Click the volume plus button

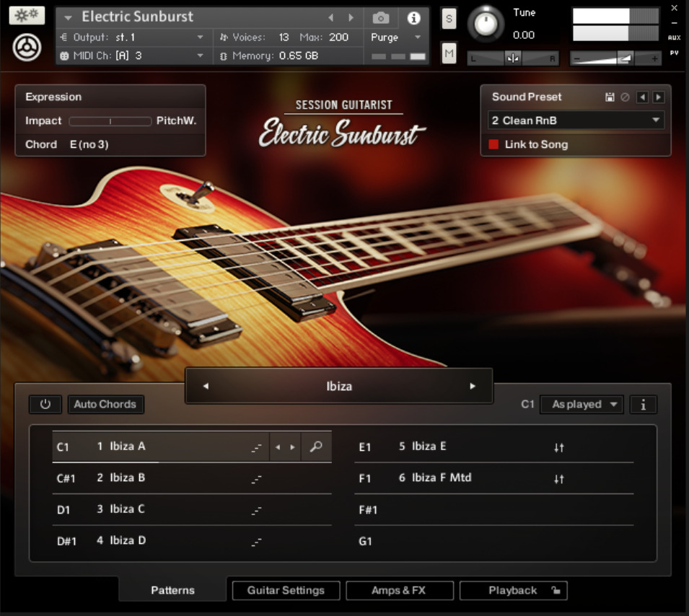(x=654, y=58)
